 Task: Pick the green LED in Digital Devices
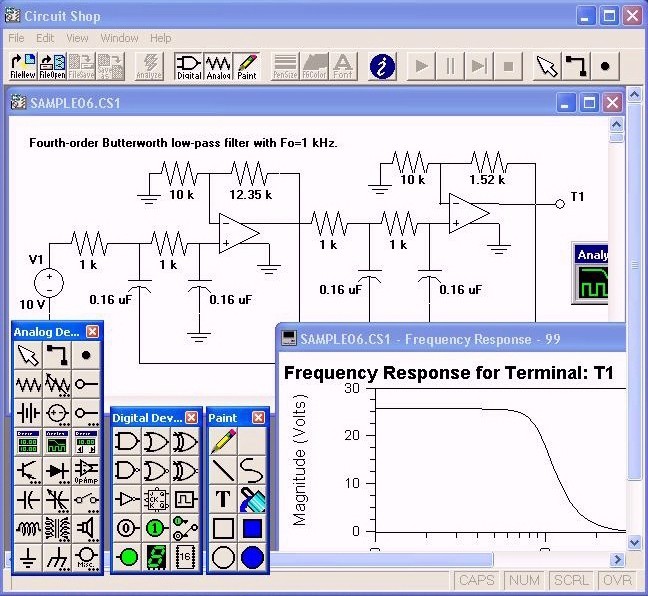127,557
